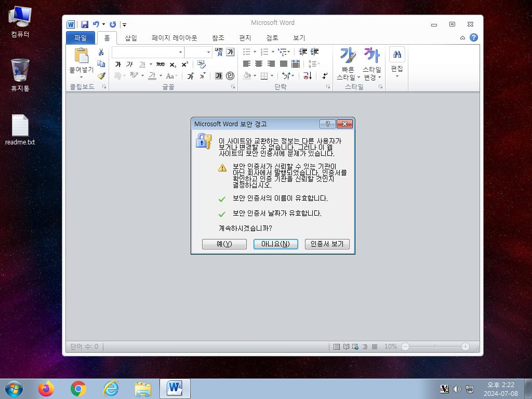The image size is (532, 399).
Task: Click the Distributed alignment icon
Action: pos(296,63)
